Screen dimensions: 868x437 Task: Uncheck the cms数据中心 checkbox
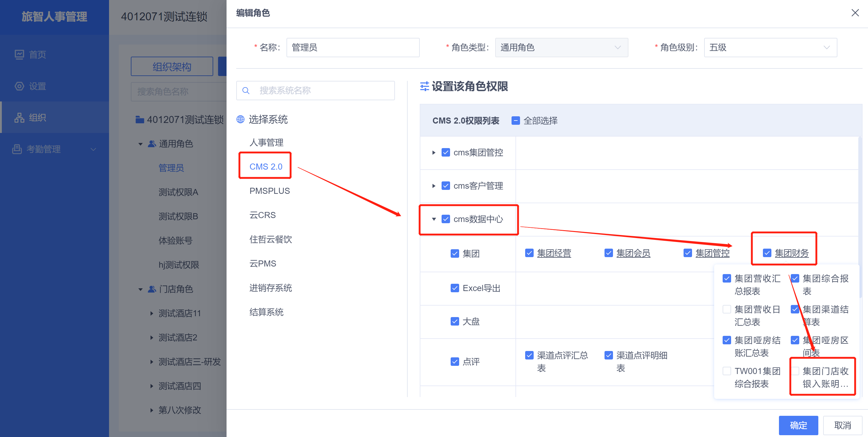(x=446, y=219)
